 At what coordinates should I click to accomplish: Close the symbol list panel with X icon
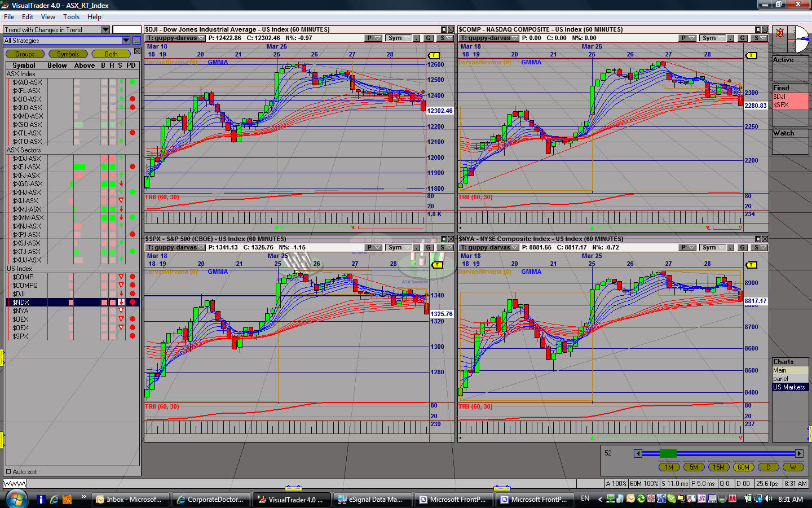[137, 51]
